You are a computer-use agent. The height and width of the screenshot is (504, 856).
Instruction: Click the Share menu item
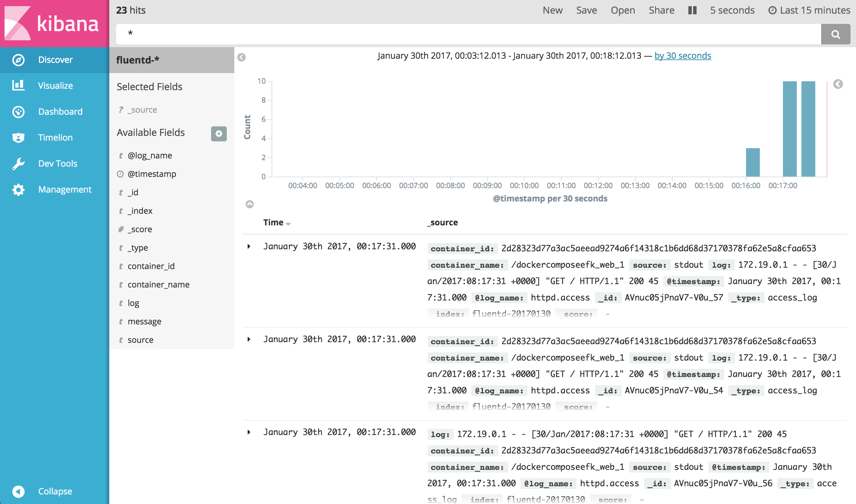(x=661, y=10)
